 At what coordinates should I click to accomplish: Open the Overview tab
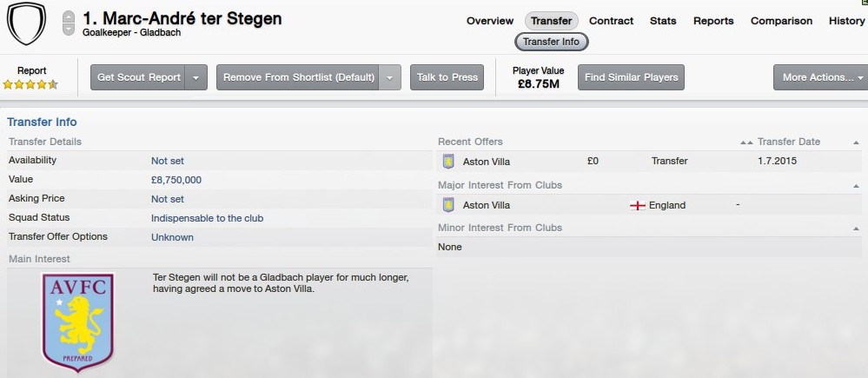point(490,21)
